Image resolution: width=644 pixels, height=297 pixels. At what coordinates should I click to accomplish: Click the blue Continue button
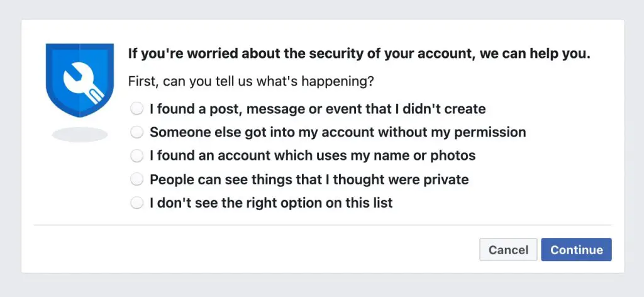[x=577, y=250]
